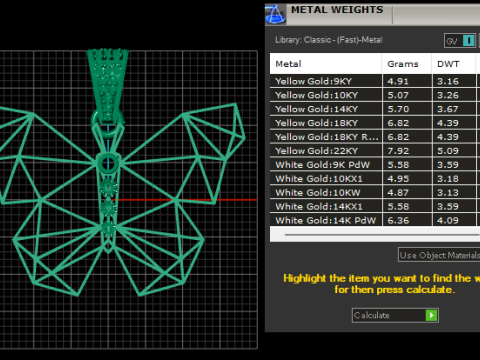Screen dimensions: 480x360
Task: Click the green arrow on the Calculate button
Action: (x=431, y=315)
